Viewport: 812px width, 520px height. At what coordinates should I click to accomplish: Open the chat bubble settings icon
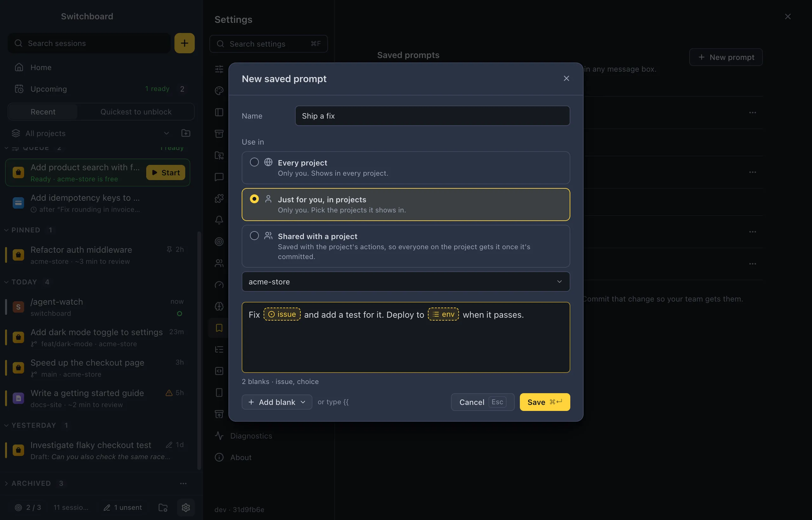(219, 177)
